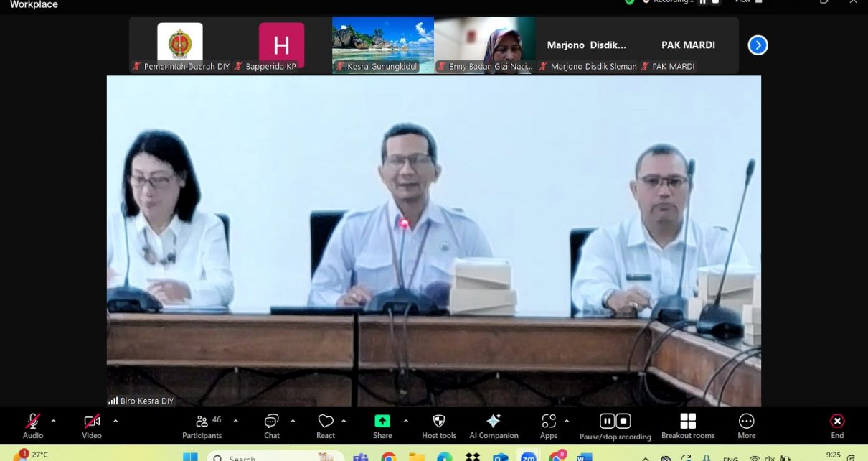Click the taskbar clock 9:25
This screenshot has height=461, width=868.
tap(834, 455)
